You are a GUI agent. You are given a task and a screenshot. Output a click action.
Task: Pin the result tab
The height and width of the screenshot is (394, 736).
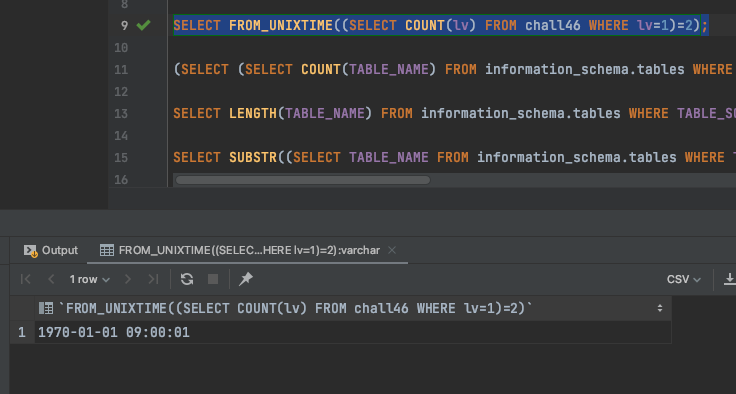tap(246, 279)
